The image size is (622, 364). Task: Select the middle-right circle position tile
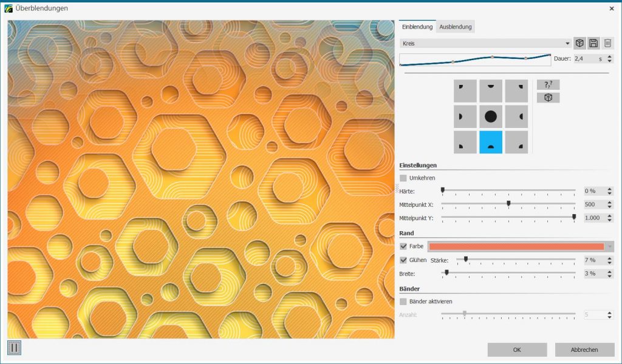pos(516,116)
